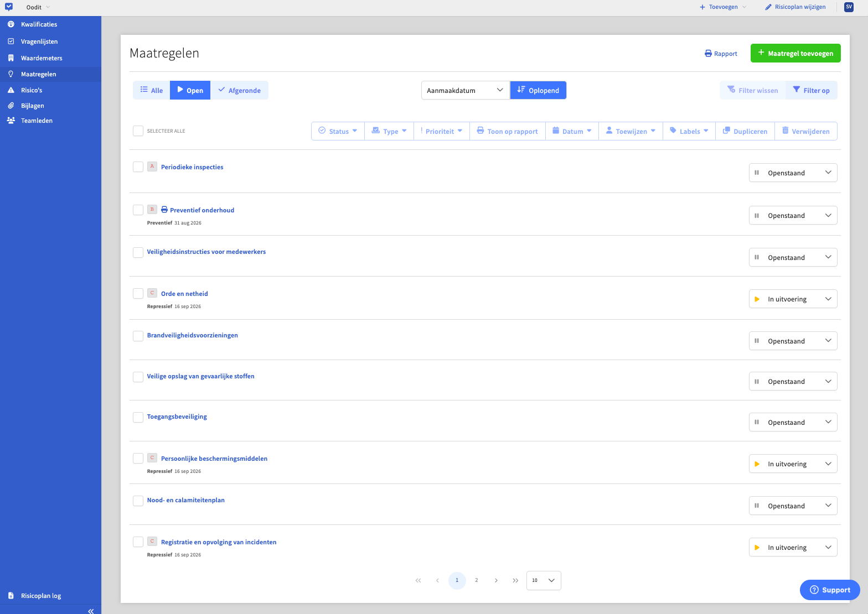The width and height of the screenshot is (868, 614).
Task: Go to the next page
Action: click(496, 580)
